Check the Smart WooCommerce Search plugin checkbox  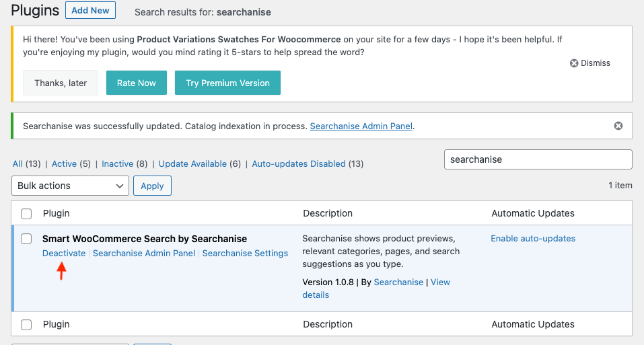click(26, 239)
